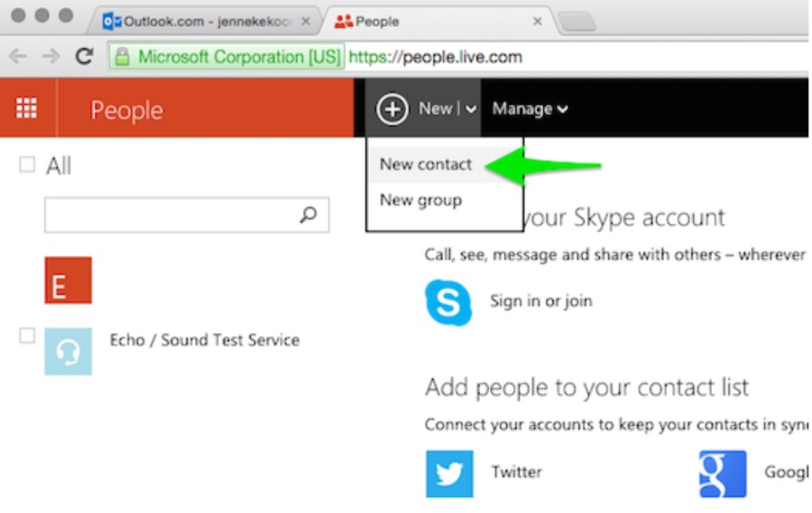Open the Echo Sound Test headset avatar
Image resolution: width=812 pixels, height=513 pixels.
(x=68, y=352)
